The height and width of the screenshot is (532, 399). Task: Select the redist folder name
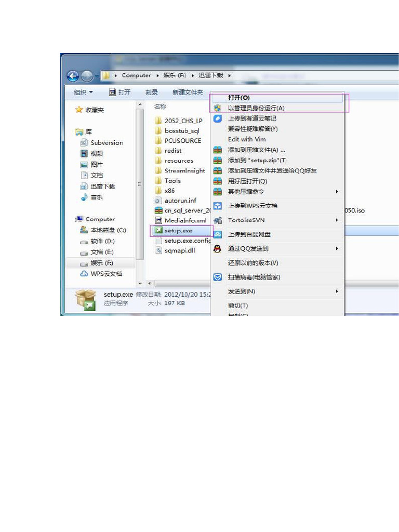click(173, 151)
